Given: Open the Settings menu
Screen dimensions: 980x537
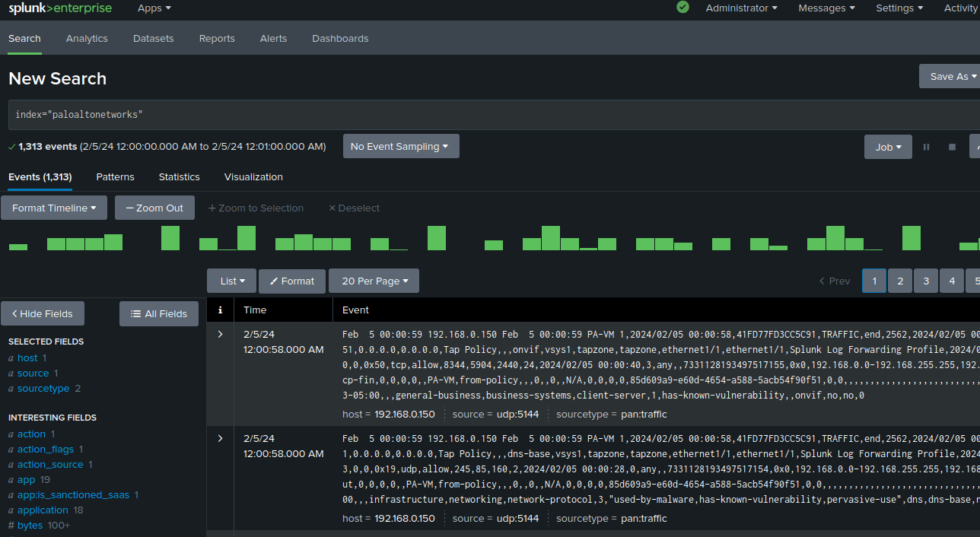Looking at the screenshot, I should tap(899, 7).
